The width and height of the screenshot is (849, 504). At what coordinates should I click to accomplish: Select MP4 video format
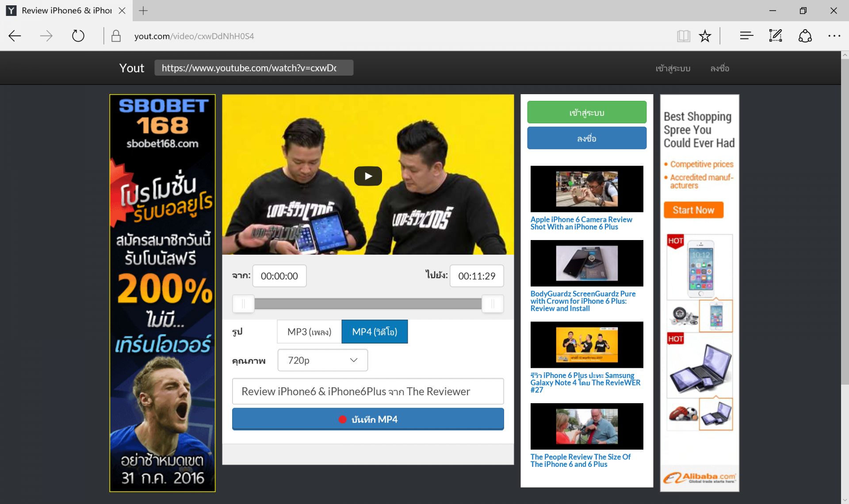[375, 332]
